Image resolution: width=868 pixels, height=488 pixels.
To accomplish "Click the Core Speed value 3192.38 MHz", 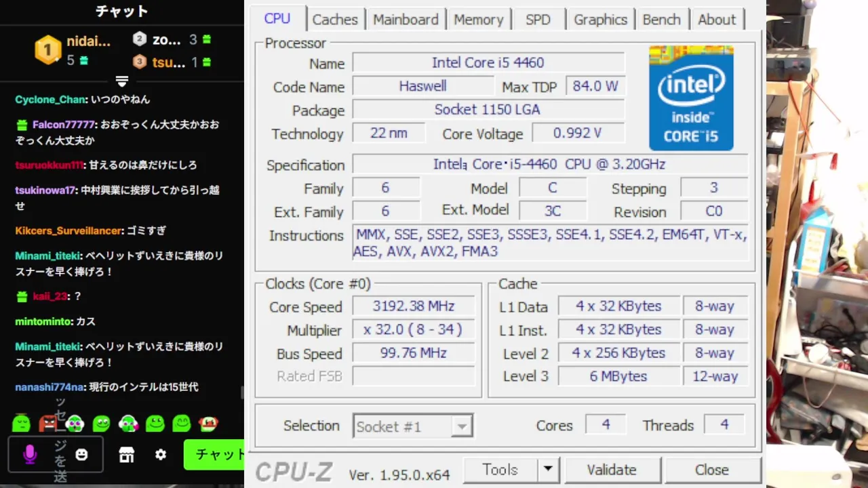I will (x=414, y=306).
